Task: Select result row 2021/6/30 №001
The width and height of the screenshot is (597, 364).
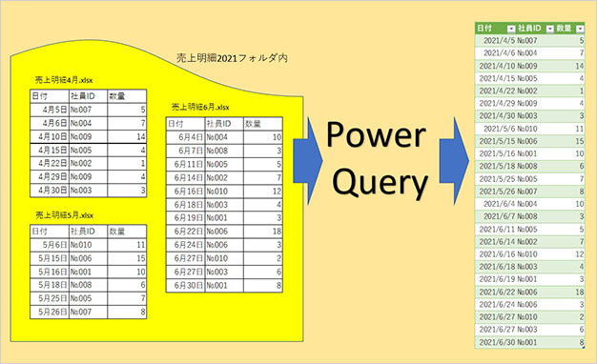Action: click(529, 342)
